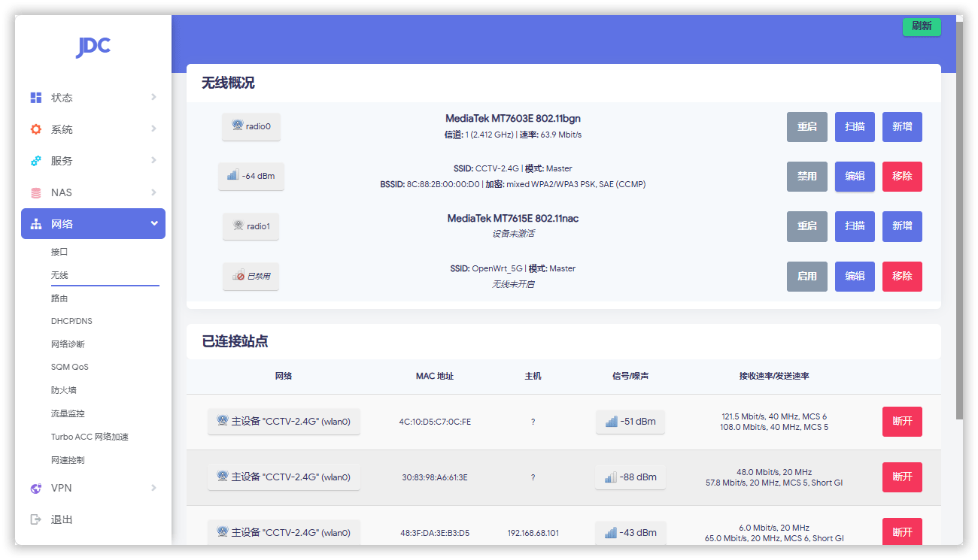
Task: Click the -51 dBm signal indicator
Action: pos(630,422)
